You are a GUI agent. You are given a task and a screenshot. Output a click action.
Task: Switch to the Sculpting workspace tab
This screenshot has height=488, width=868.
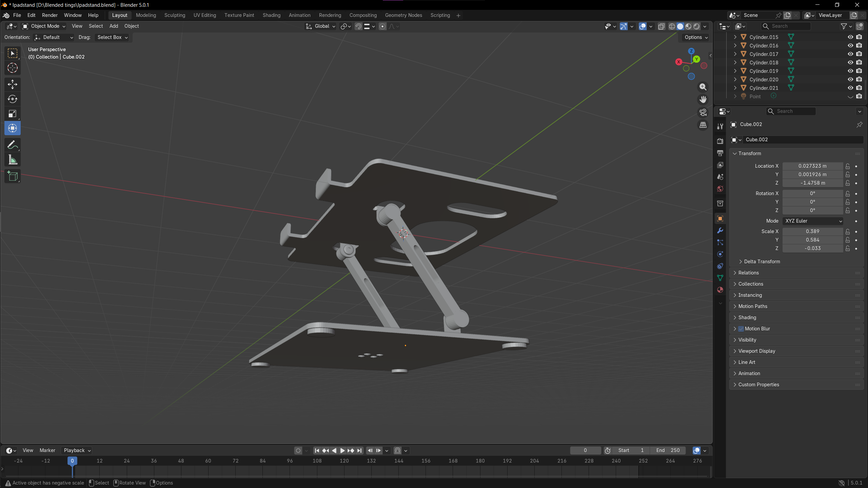click(175, 15)
